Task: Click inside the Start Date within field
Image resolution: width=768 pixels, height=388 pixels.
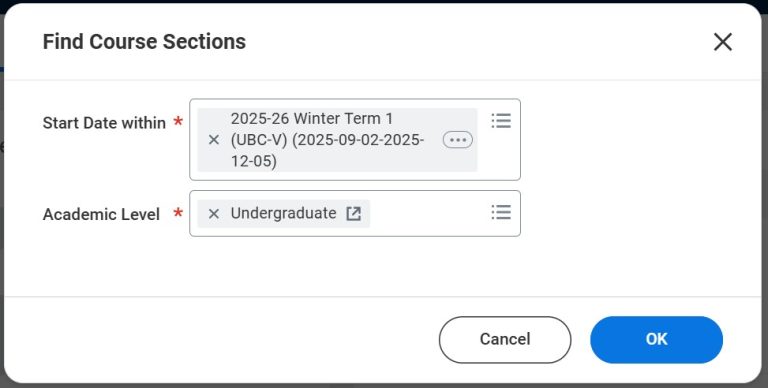Action: pyautogui.click(x=355, y=140)
